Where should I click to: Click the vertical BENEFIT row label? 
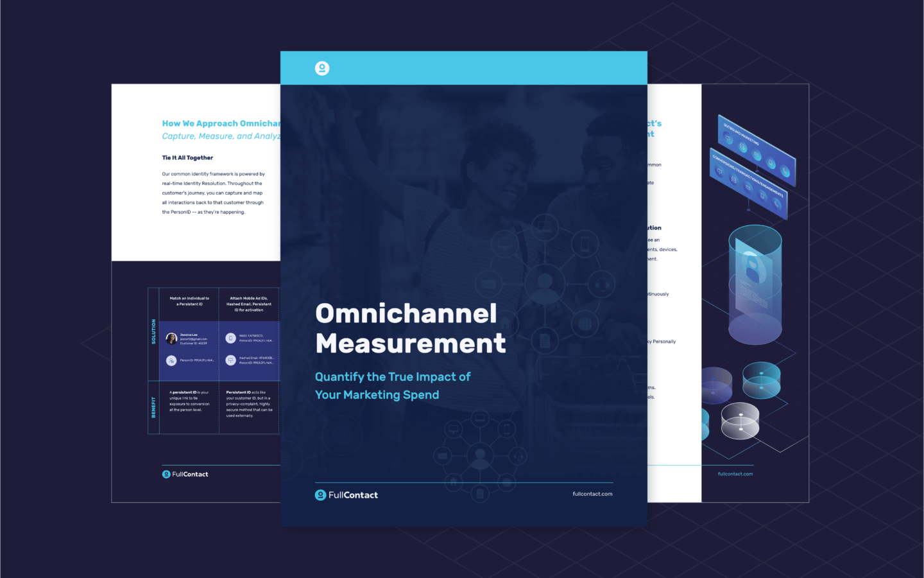tap(153, 407)
